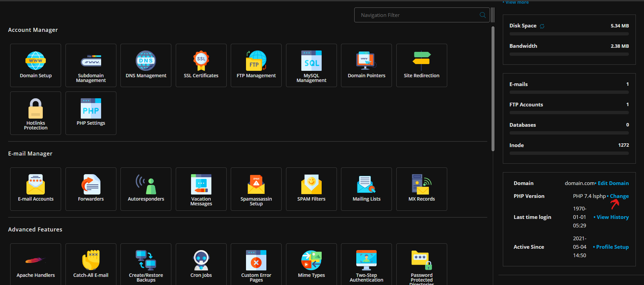Open Subdomain Management

click(91, 65)
